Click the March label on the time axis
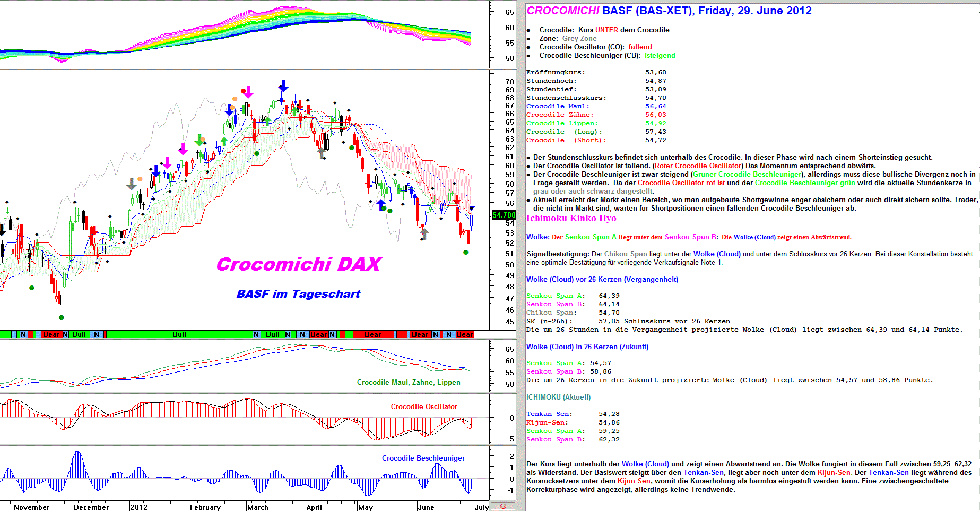This screenshot has width=980, height=511. coord(258,507)
